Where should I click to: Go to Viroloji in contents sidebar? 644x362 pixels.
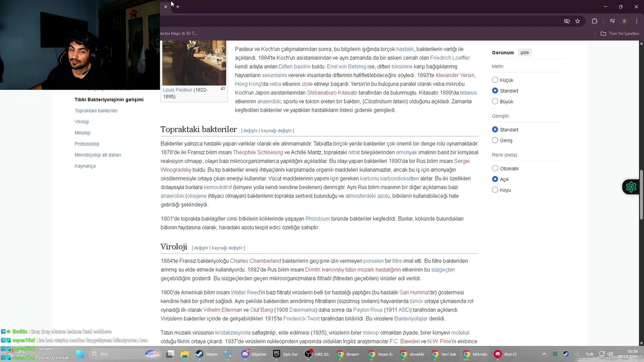coord(82,122)
